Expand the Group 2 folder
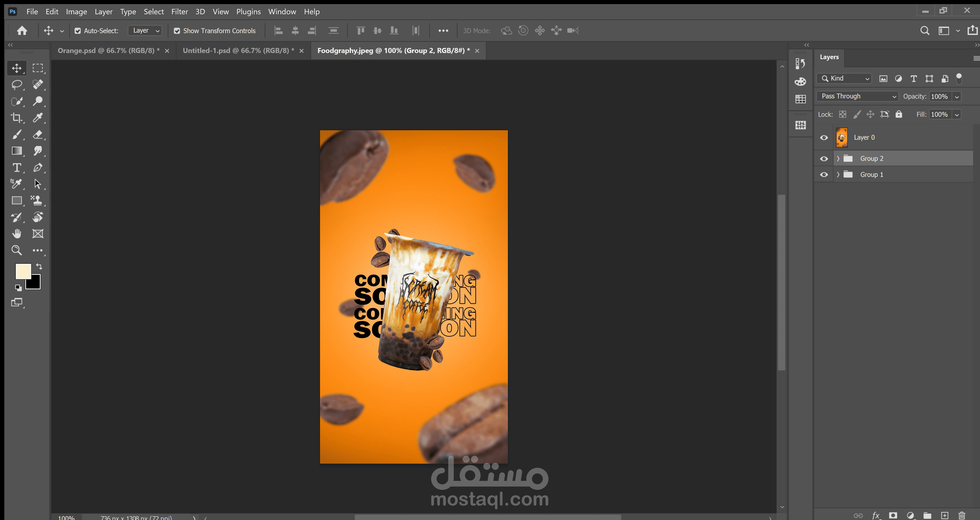Screen dimensions: 980x520 (x=838, y=159)
